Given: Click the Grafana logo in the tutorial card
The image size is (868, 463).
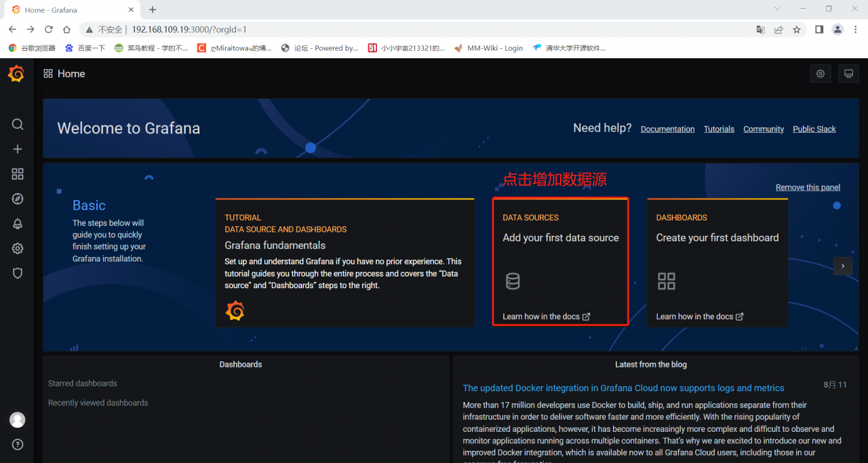Looking at the screenshot, I should (x=235, y=311).
